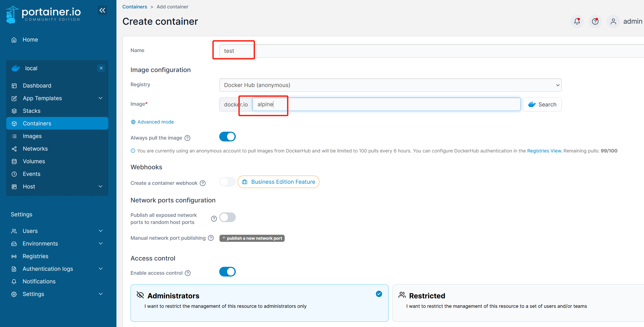Open Images from the sidebar menu
644x327 pixels.
coord(32,136)
